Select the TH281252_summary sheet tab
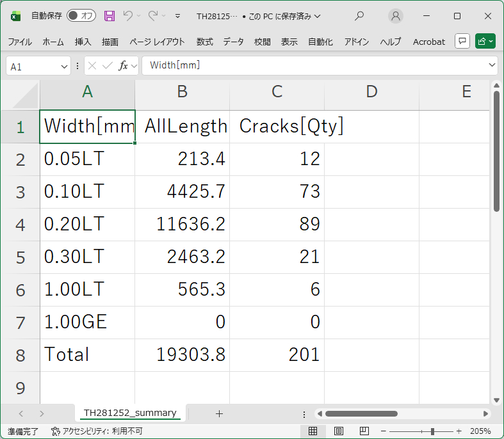Screen dimensions: 504x439 click(130, 413)
